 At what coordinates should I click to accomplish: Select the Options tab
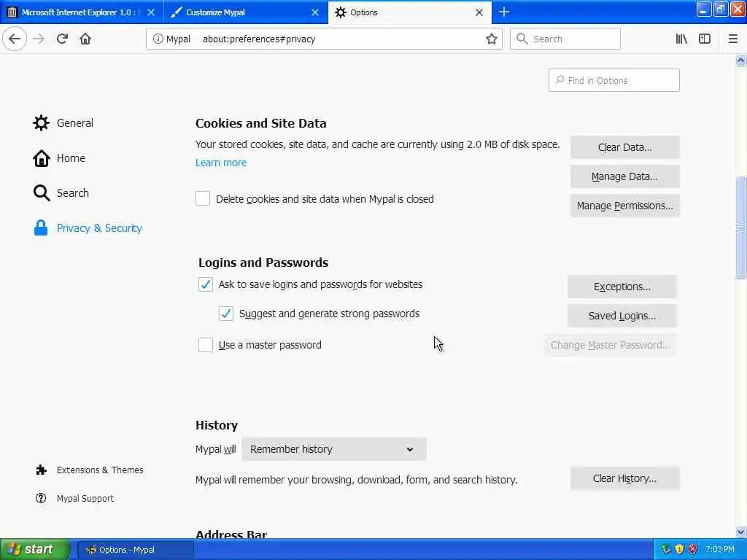click(410, 12)
